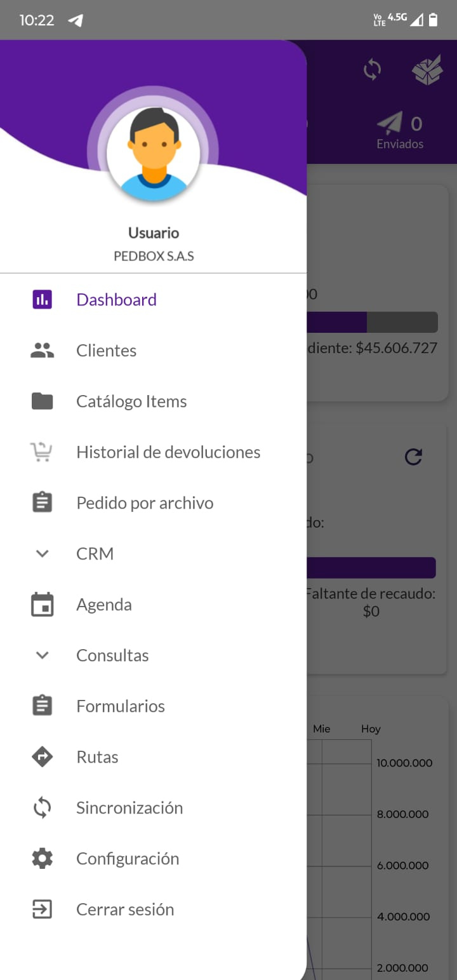Screen dimensions: 457x980
Task: Tap the box icon in the top header
Action: click(427, 70)
